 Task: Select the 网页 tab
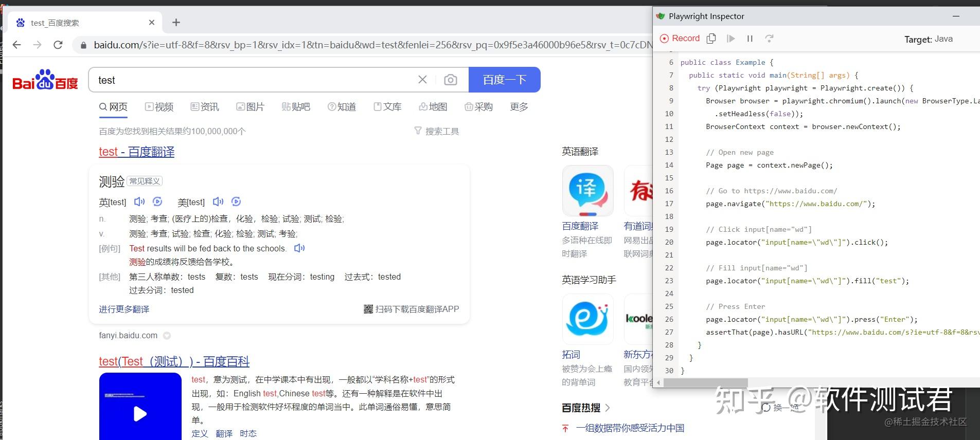coord(113,107)
